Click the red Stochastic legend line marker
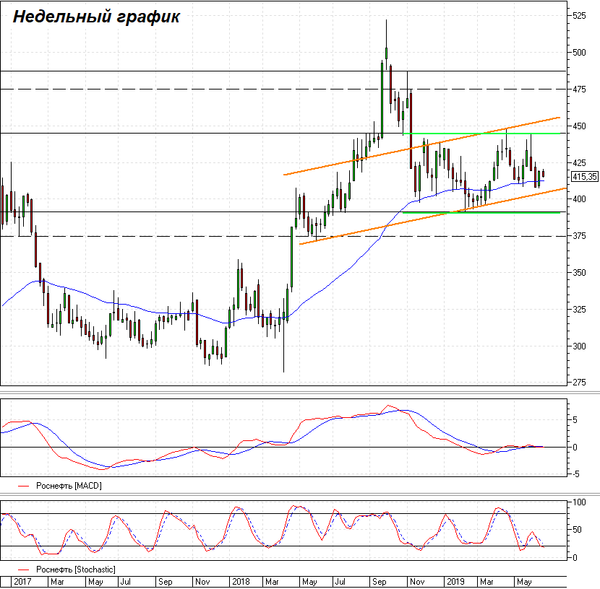This screenshot has width=600, height=589. tap(24, 570)
